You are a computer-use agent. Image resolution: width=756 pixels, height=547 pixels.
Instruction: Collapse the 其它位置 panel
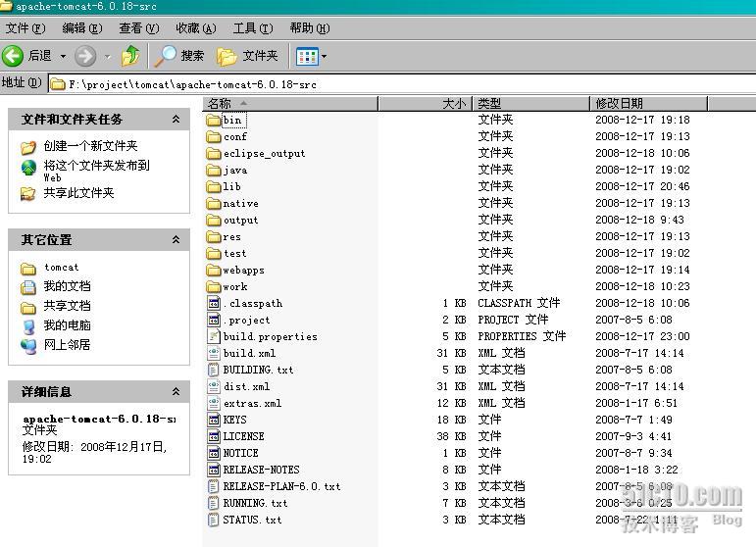pos(176,239)
